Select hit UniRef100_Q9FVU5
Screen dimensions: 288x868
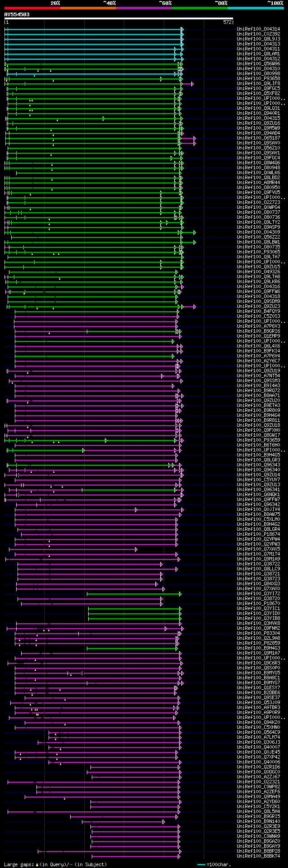[x=258, y=192]
